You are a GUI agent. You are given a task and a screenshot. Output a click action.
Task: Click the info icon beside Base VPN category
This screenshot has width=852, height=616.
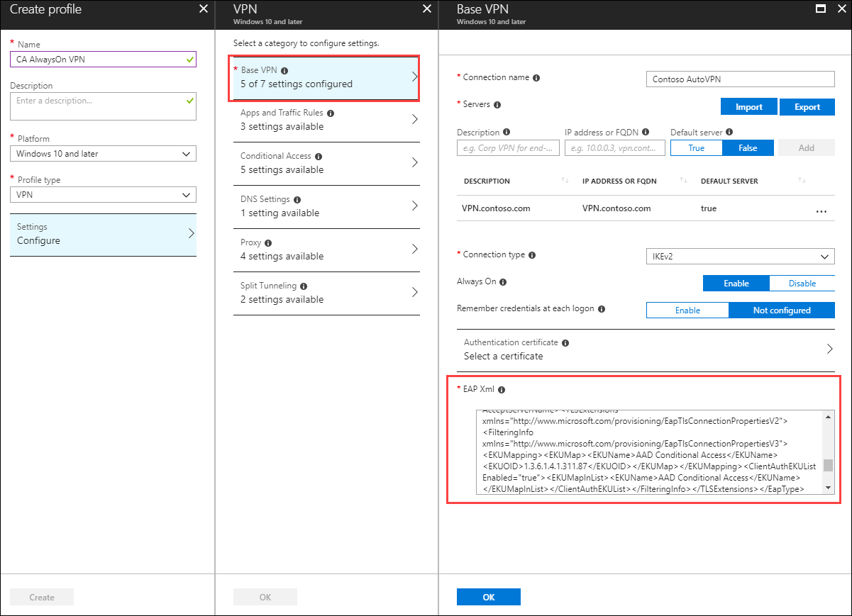[284, 70]
